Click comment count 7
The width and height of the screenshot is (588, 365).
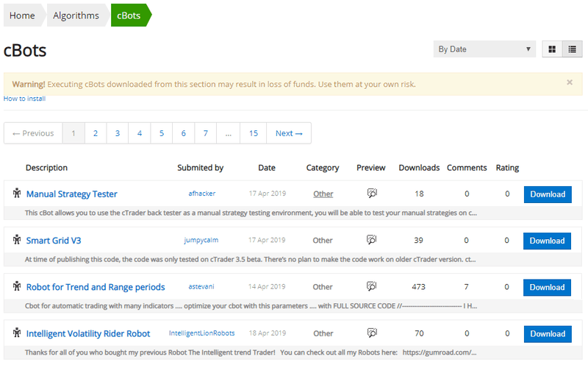[x=466, y=287]
